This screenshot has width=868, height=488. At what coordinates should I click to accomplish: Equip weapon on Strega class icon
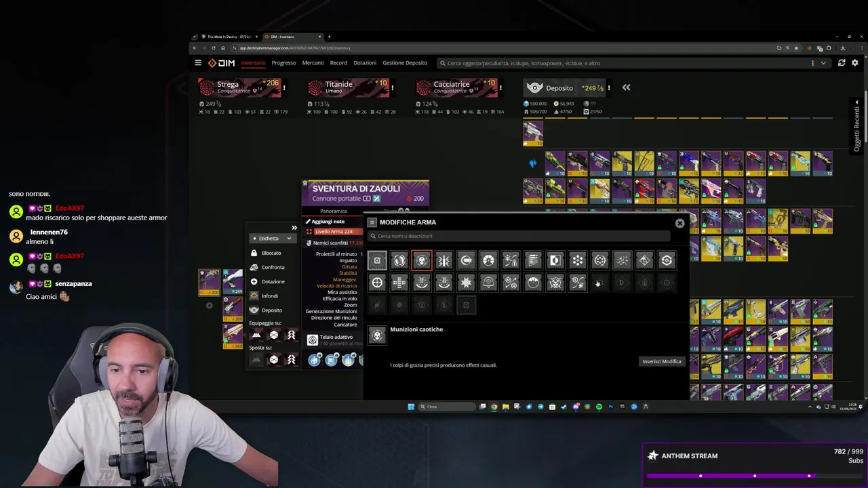(x=256, y=335)
